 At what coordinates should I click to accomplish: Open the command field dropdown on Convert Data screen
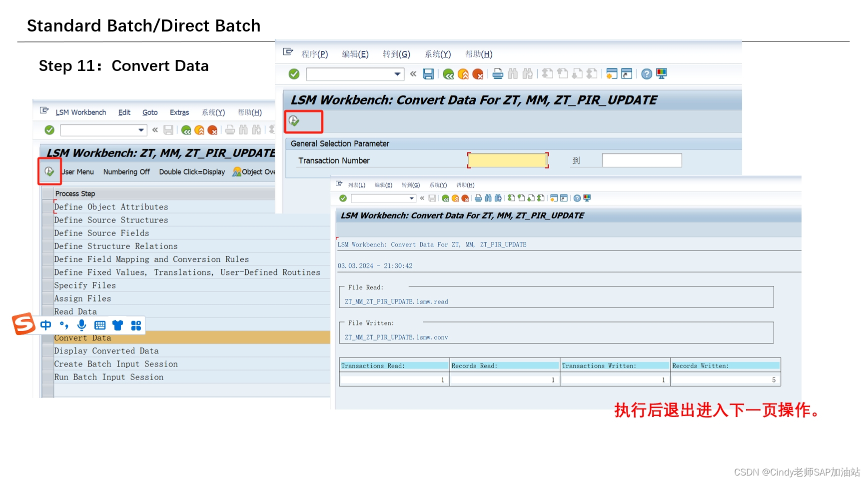pos(398,73)
